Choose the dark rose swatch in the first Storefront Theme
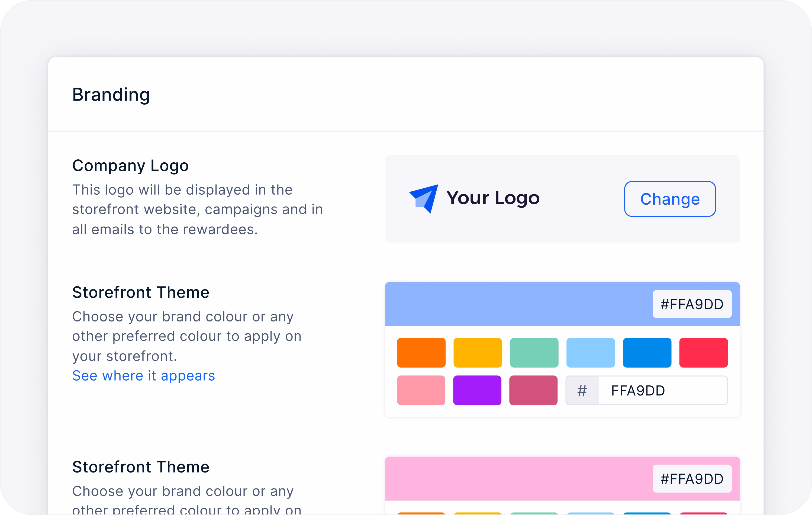The height and width of the screenshot is (515, 812). pyautogui.click(x=533, y=390)
